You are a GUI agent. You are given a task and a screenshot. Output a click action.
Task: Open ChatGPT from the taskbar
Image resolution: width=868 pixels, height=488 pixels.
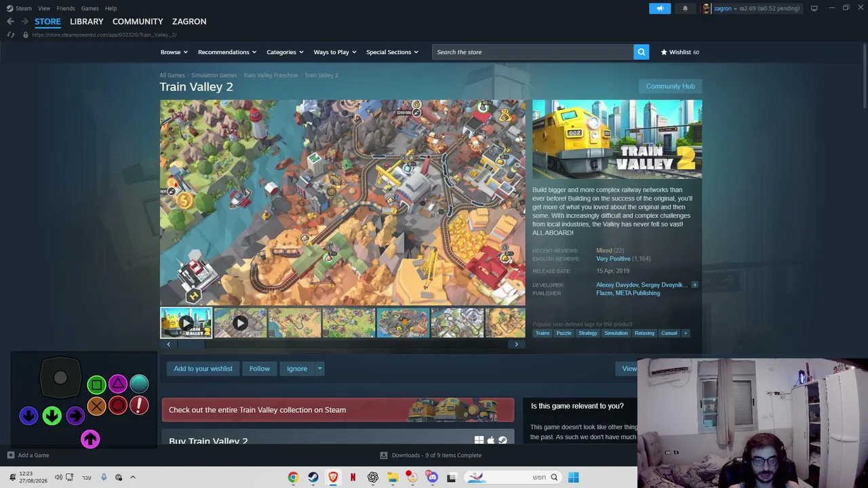tap(373, 477)
